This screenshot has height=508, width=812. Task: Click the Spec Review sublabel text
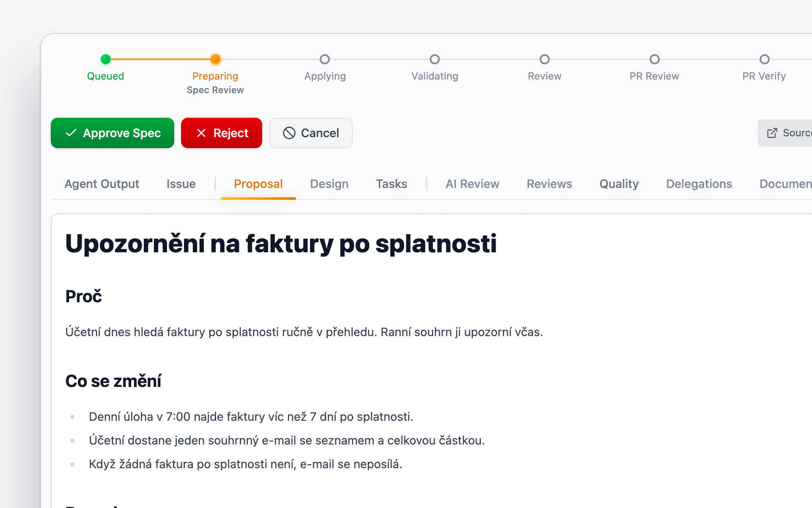pyautogui.click(x=215, y=90)
